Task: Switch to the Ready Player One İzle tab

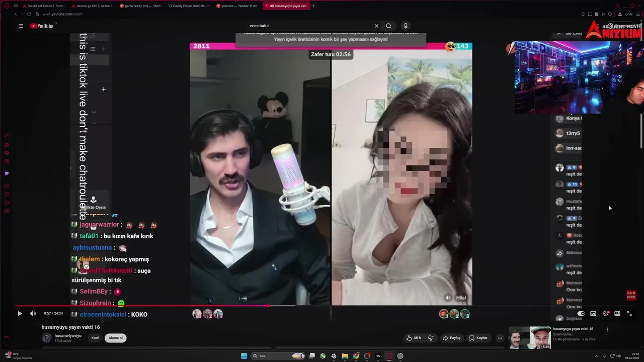Action: click(189, 6)
